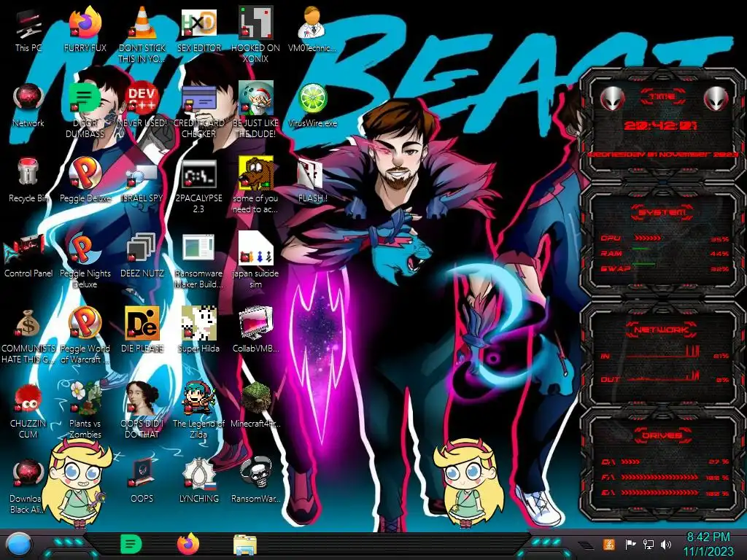
Task: Open the This PC desktop icon
Action: [x=28, y=30]
